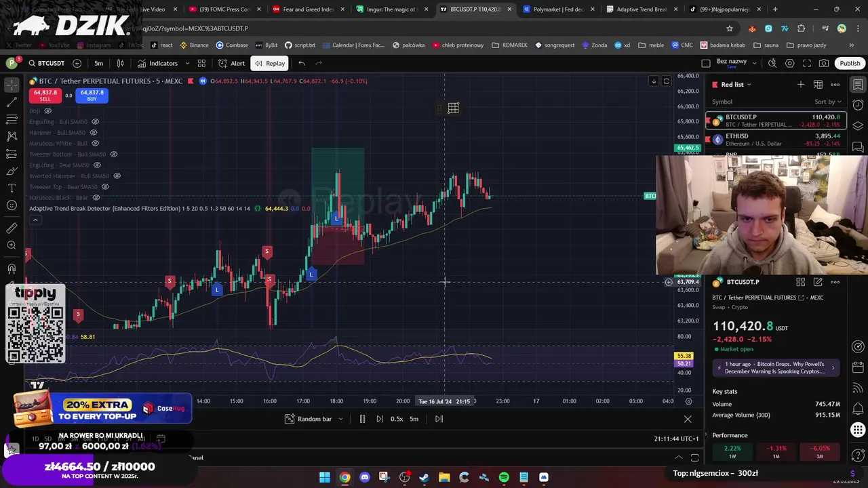Screen dimensions: 868x488
Task: Expand the Indicators favorites dropdown arrow
Action: (187, 63)
